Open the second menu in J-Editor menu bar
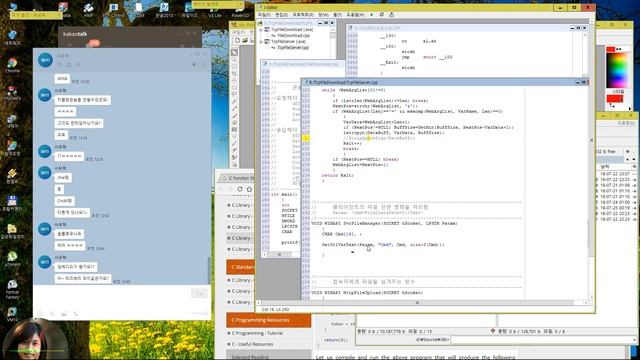The height and width of the screenshot is (360, 640). 281,15
